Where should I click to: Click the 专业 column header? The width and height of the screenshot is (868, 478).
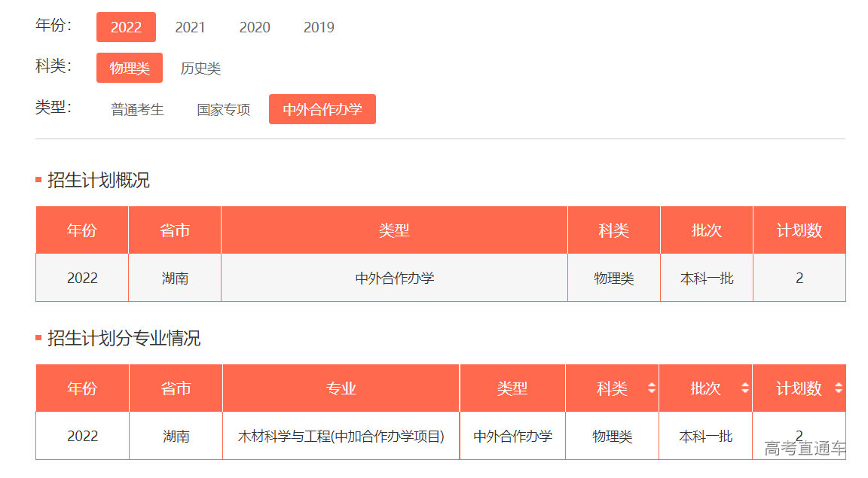[x=341, y=388]
